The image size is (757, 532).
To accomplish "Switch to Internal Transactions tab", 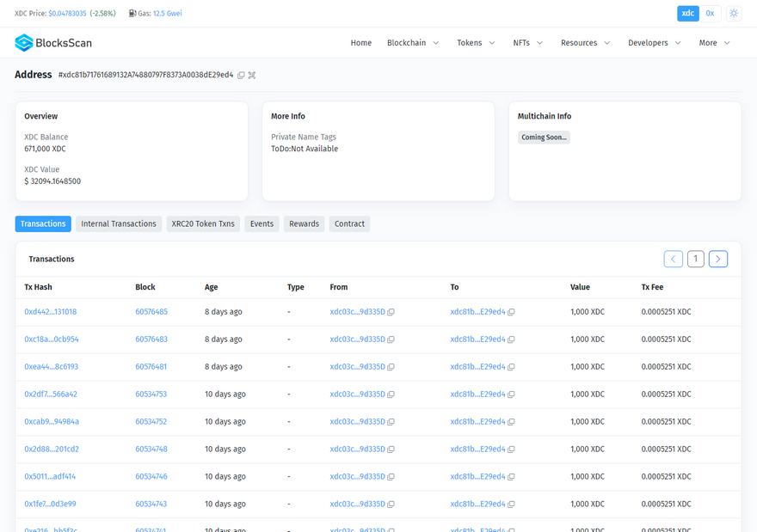I will [x=119, y=224].
